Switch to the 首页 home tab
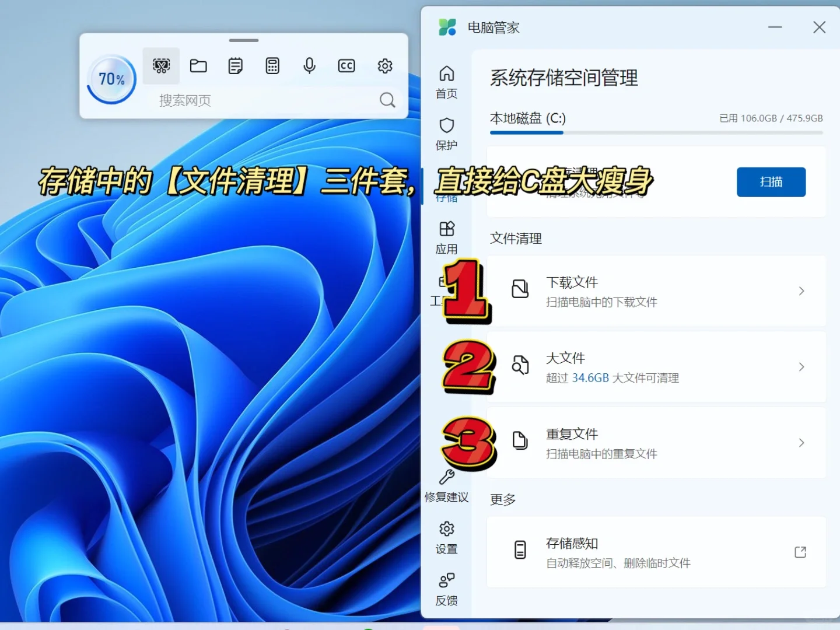This screenshot has height=630, width=840. tap(446, 82)
